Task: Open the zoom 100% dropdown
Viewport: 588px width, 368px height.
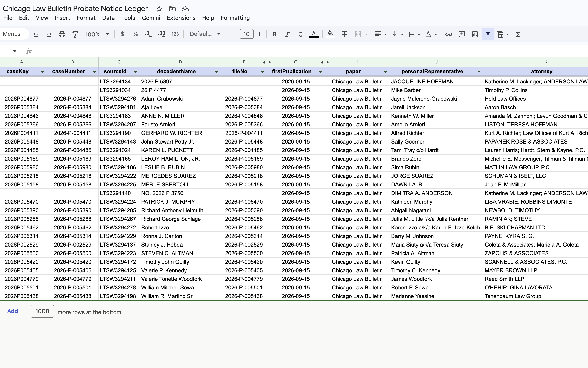Action: point(97,34)
